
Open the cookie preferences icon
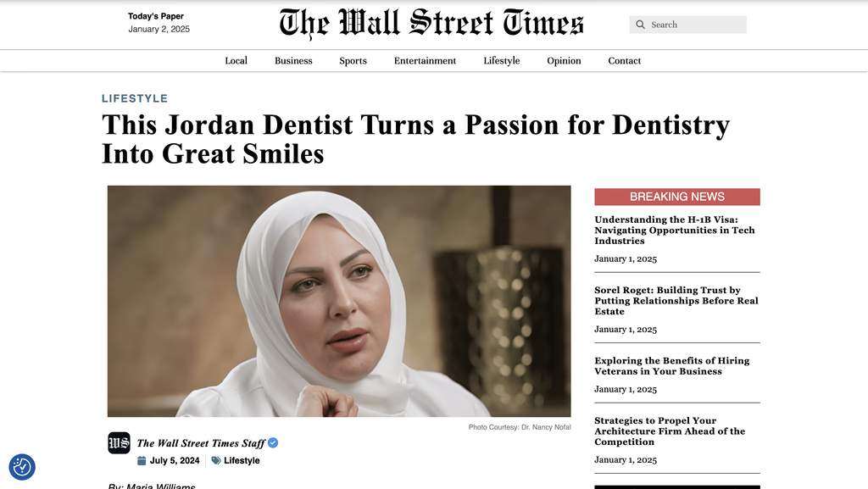22,467
